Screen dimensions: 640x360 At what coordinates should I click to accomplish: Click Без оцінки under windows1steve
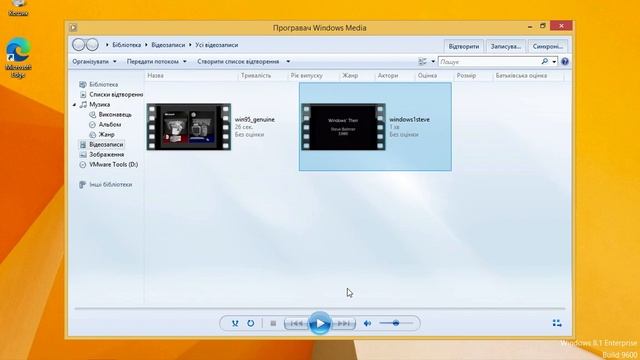404,134
